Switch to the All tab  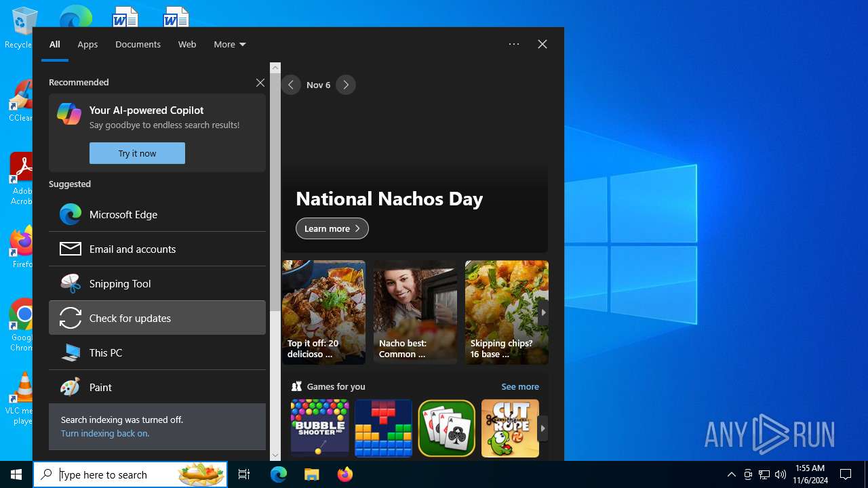pos(55,44)
